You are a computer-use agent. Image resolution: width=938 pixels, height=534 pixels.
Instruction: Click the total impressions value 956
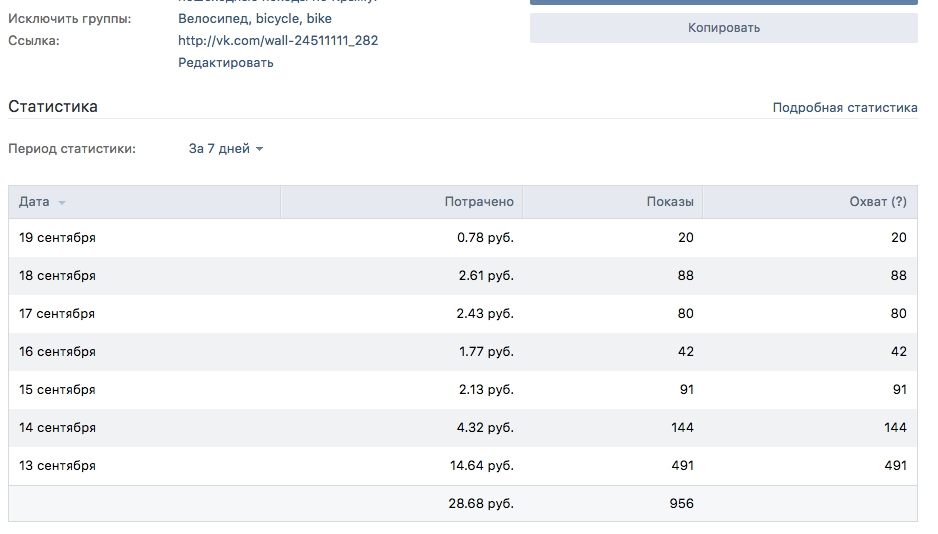click(x=680, y=504)
